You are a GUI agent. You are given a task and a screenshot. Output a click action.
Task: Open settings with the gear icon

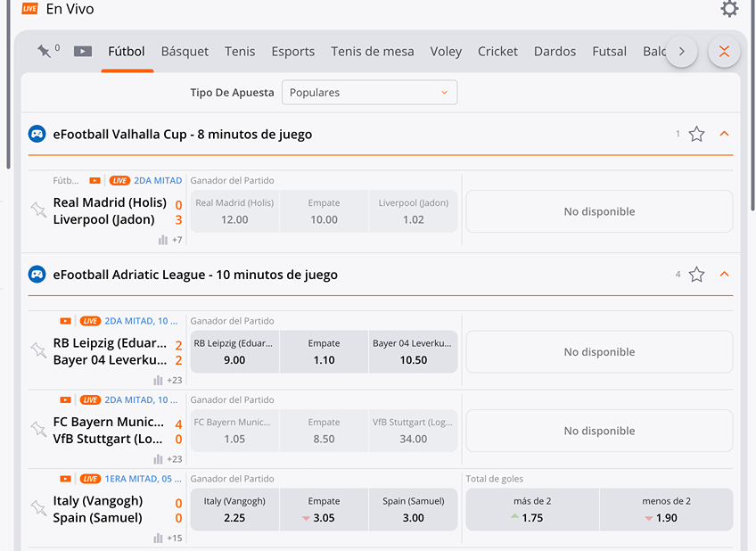coord(729,9)
